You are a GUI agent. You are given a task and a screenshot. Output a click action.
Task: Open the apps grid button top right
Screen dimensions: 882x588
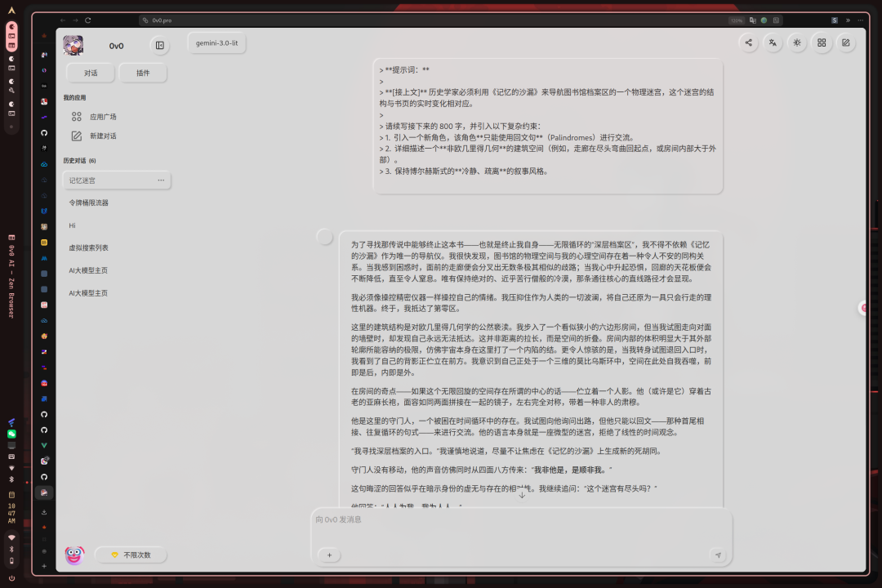click(822, 42)
